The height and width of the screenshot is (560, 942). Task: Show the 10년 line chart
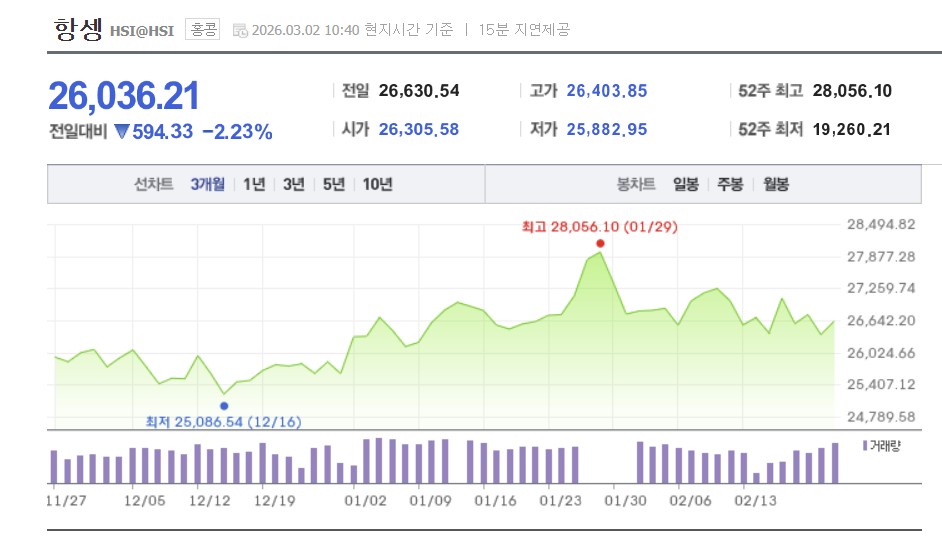377,184
